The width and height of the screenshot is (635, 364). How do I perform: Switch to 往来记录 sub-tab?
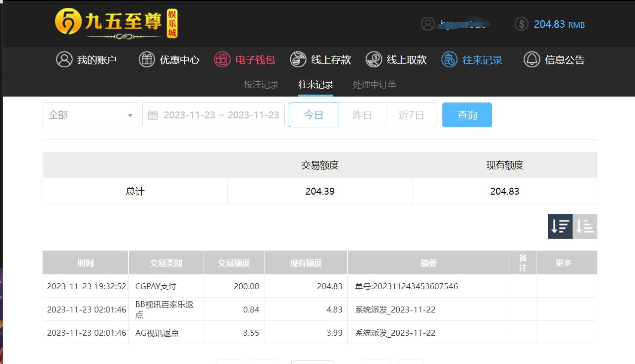[316, 85]
